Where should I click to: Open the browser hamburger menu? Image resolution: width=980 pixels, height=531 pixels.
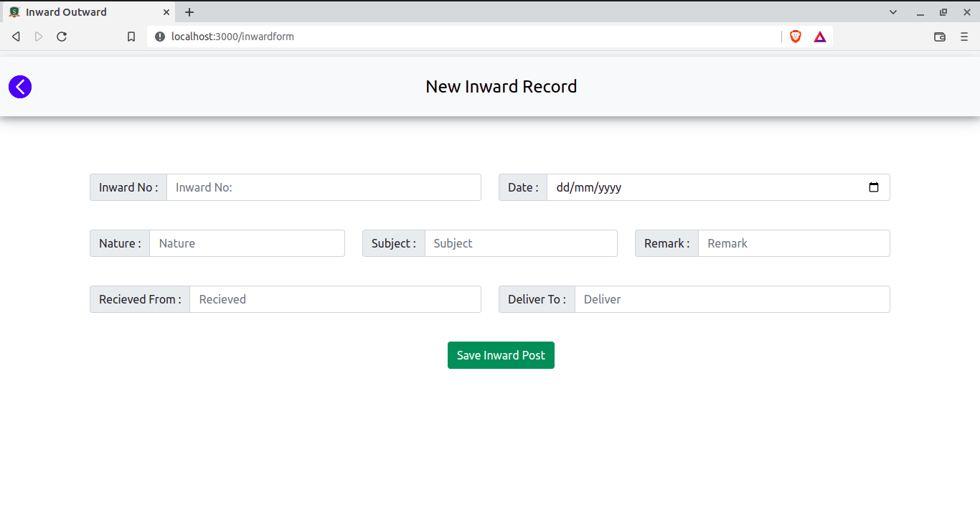[x=965, y=36]
